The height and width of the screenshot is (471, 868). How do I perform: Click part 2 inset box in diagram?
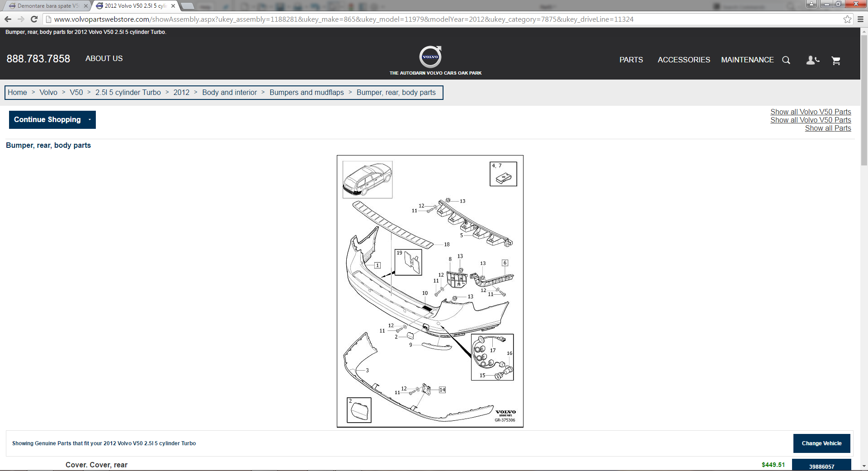359,410
